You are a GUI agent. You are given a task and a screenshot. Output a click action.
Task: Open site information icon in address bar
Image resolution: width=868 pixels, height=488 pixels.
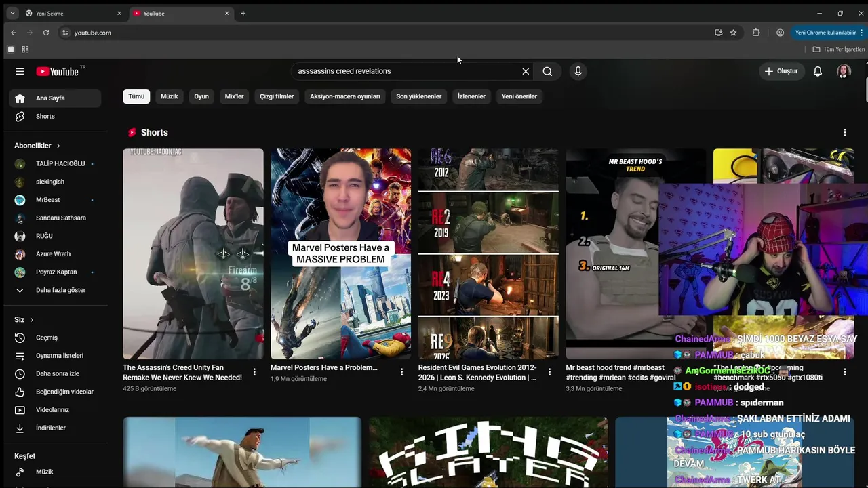click(x=65, y=33)
